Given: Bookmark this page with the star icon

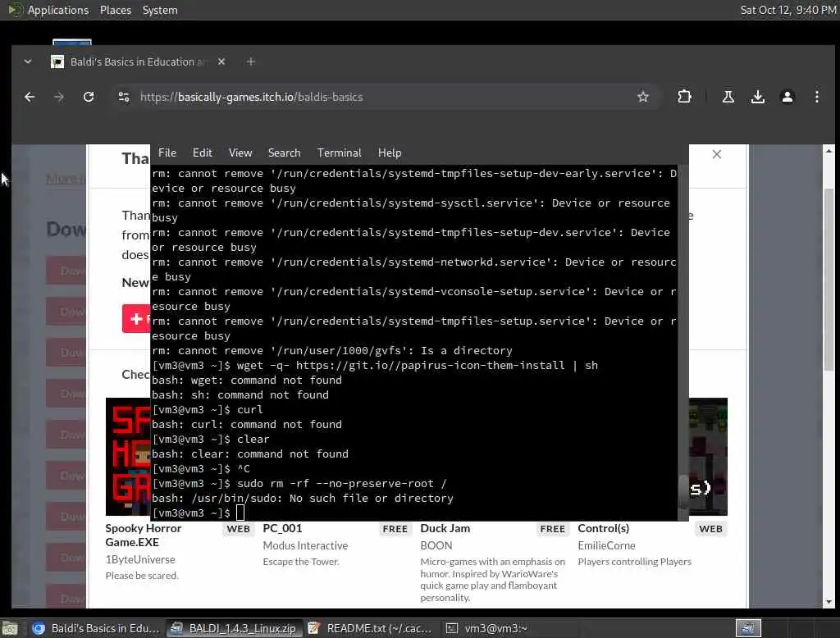Looking at the screenshot, I should tap(643, 97).
